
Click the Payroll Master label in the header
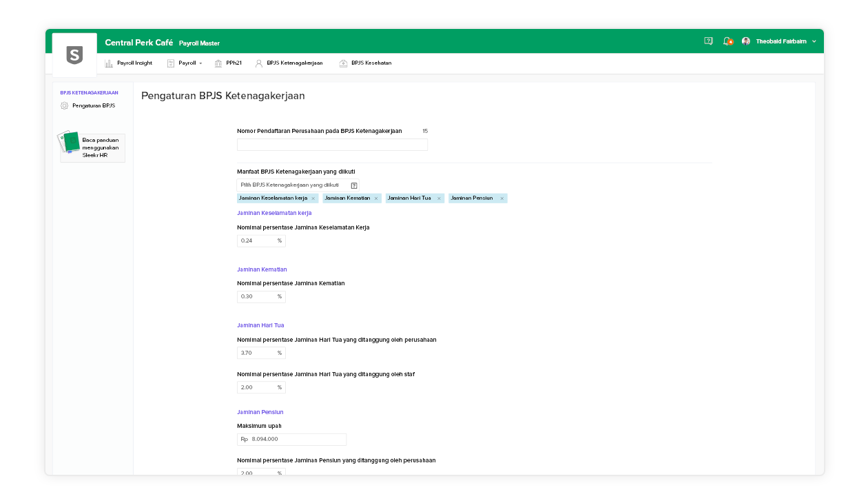(199, 43)
